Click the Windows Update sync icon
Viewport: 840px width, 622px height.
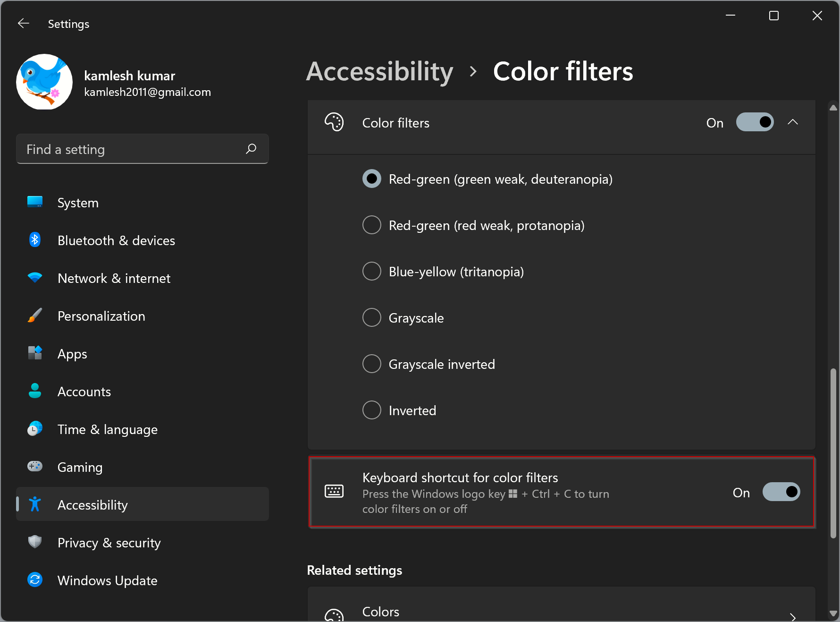pos(35,580)
